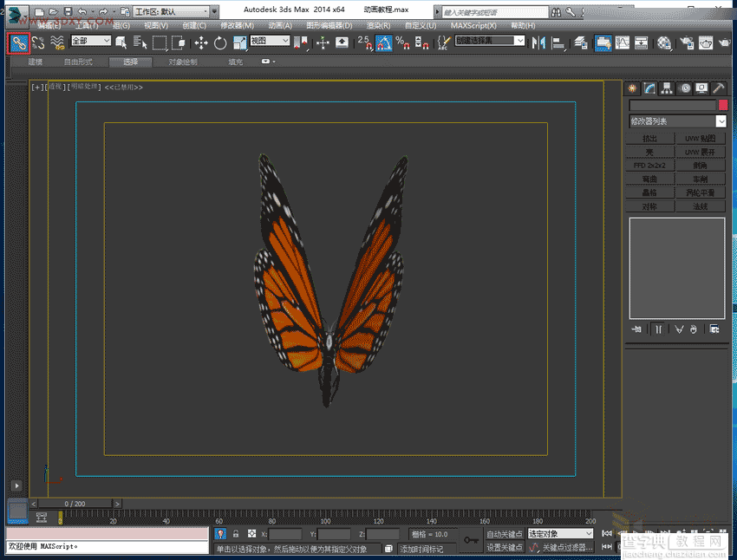Click the X coordinate input field
737x560 pixels.
coord(285,534)
